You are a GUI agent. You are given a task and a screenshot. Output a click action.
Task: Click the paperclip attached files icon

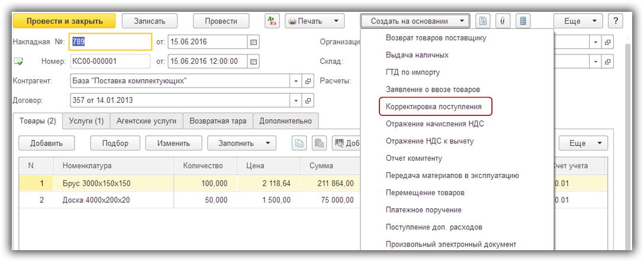[x=503, y=21]
